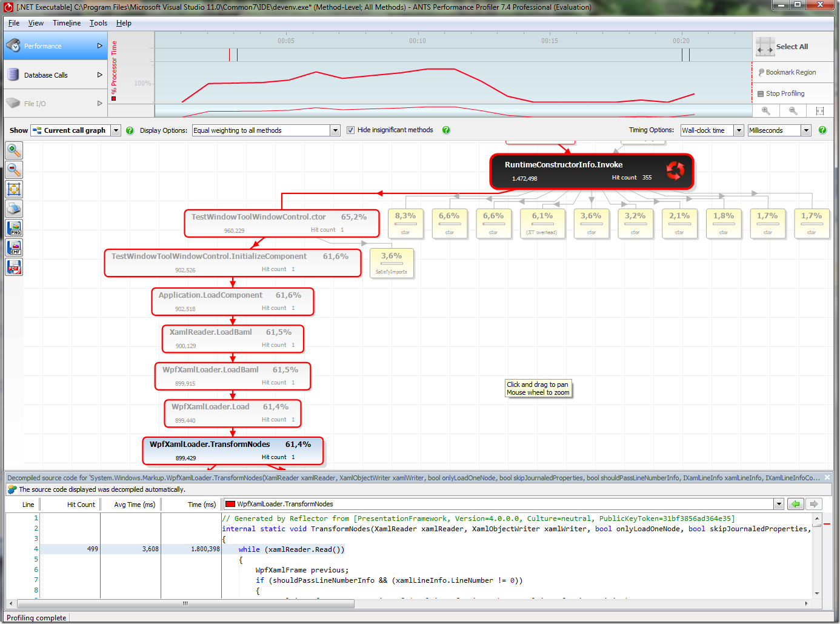Select the 6,1% JIT overhead node

tap(542, 223)
